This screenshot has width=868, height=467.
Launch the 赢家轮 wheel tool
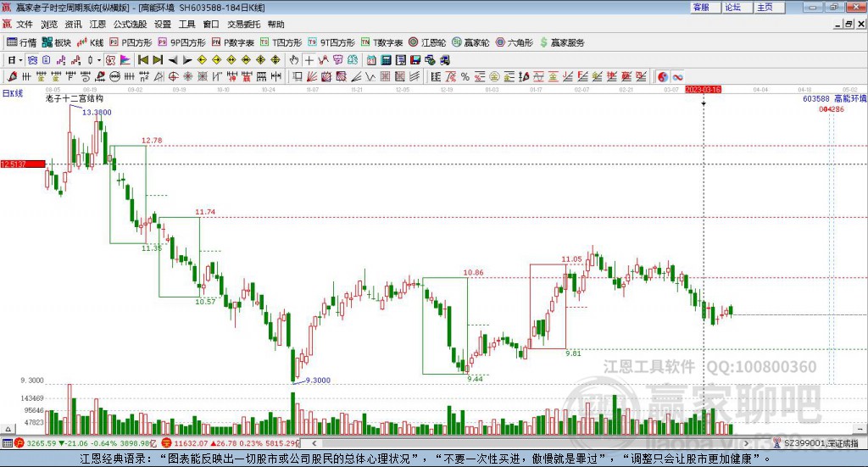pyautogui.click(x=470, y=42)
